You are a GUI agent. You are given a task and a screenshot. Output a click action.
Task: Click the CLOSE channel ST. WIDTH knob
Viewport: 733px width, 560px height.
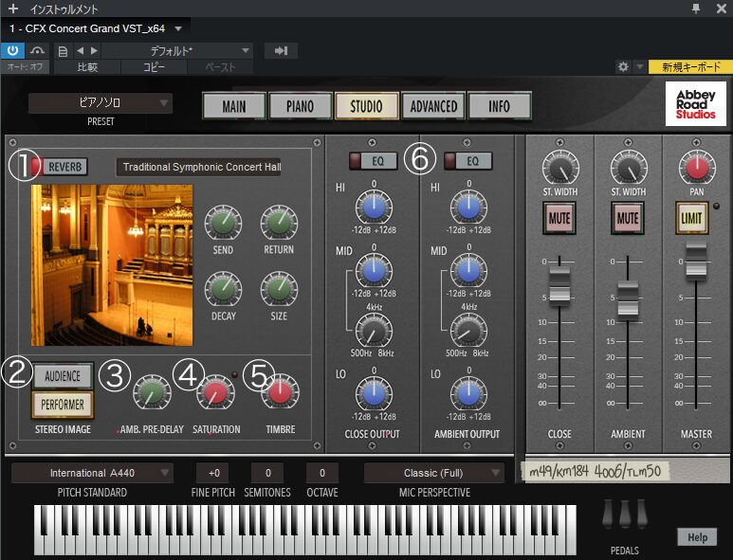click(560, 168)
